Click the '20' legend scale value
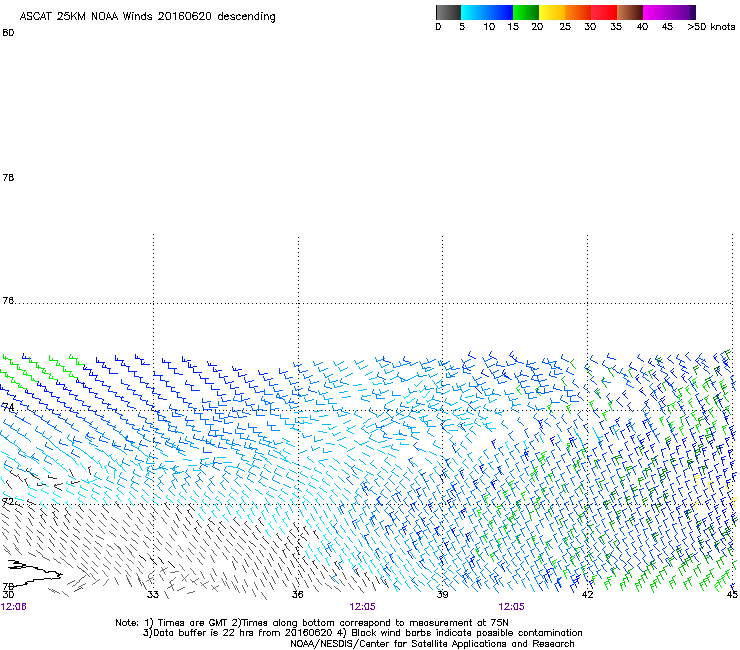740x650 pixels. coord(537,27)
